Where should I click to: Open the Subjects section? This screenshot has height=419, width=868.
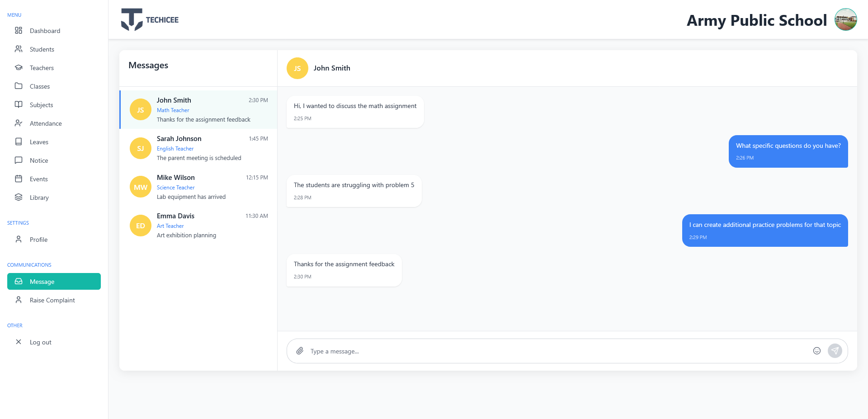[x=41, y=104]
